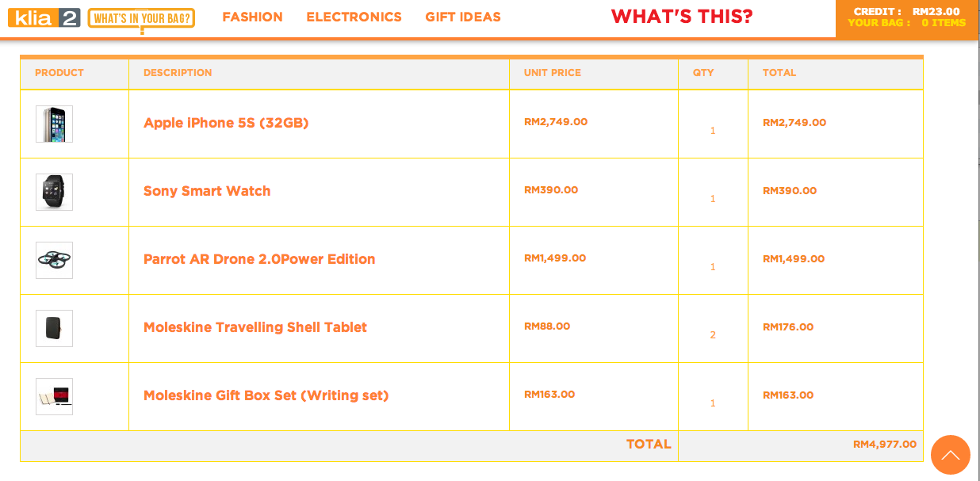This screenshot has height=481, width=980.
Task: Open the Moleskine Gift Box Set (Writing set) link
Action: pos(266,395)
